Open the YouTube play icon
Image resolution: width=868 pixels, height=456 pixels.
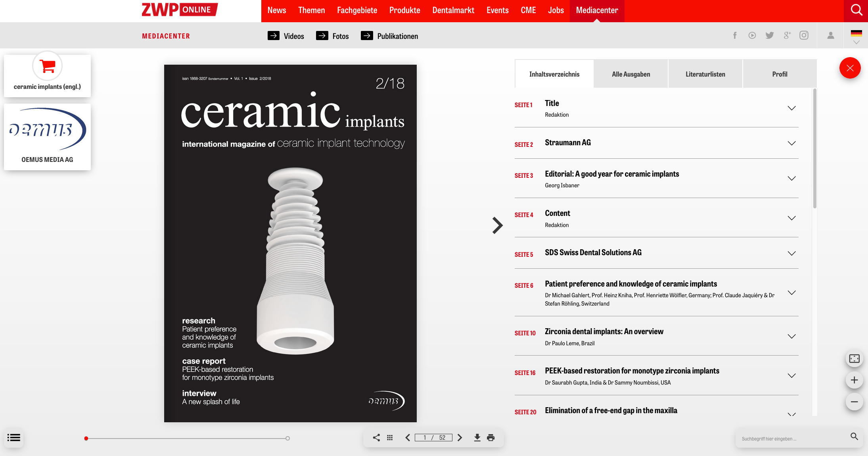click(x=752, y=35)
